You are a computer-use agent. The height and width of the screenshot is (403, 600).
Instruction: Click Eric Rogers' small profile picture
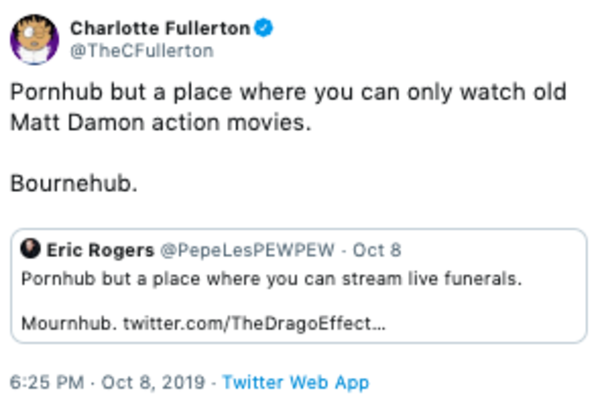[x=31, y=250]
